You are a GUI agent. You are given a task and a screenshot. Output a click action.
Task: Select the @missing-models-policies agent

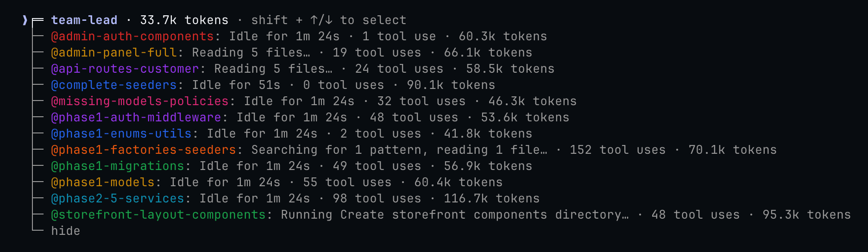pyautogui.click(x=139, y=101)
